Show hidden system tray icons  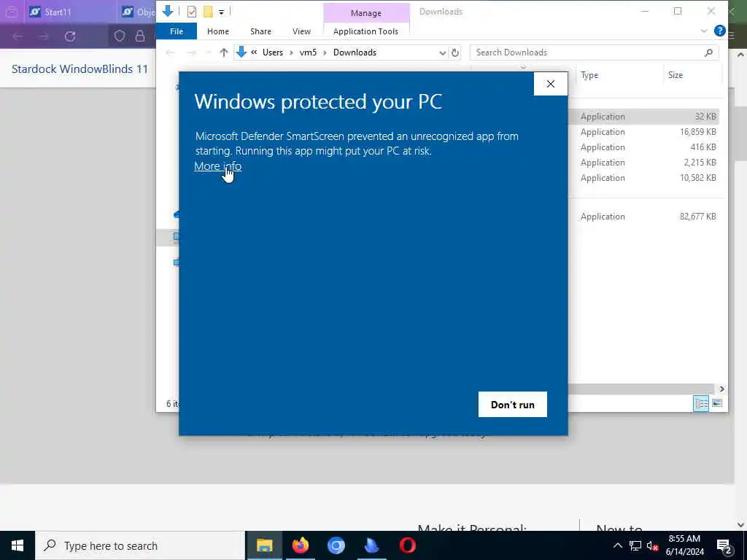click(x=617, y=545)
